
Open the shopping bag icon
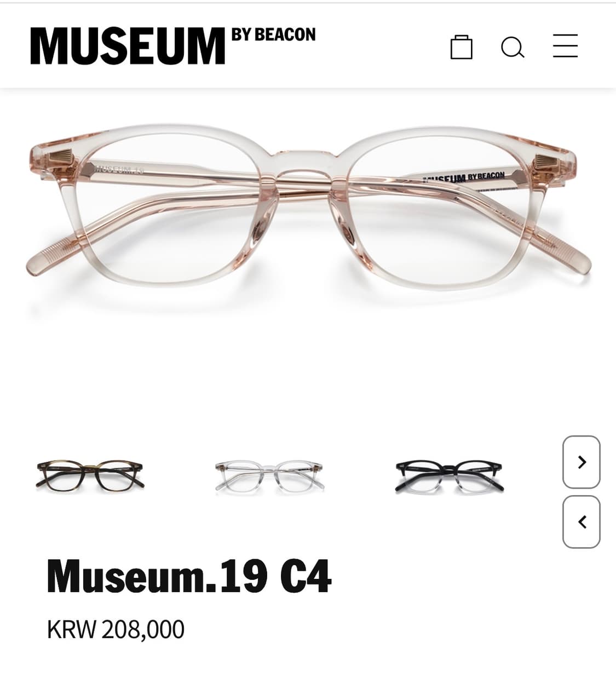tap(461, 47)
